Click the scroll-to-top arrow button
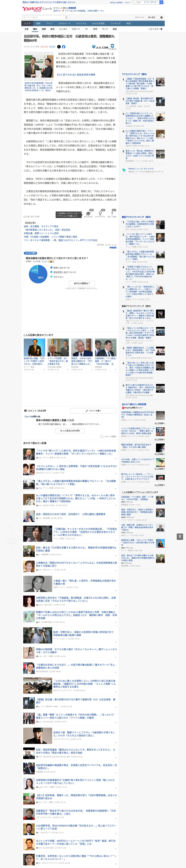Viewport: 186px width, 868px height. click(x=180, y=536)
